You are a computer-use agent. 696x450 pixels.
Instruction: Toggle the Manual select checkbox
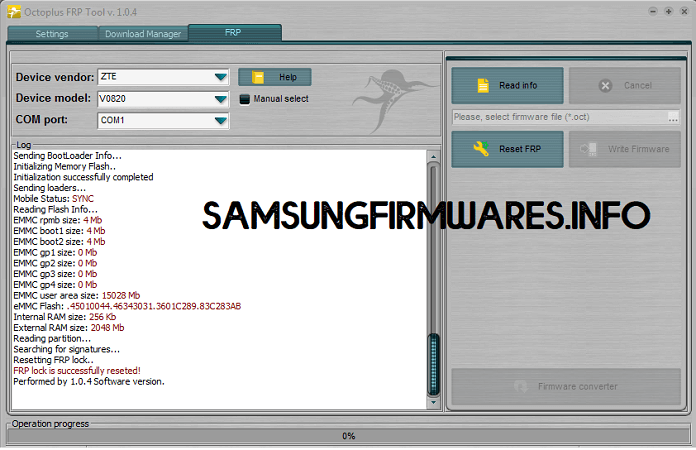pyautogui.click(x=245, y=99)
